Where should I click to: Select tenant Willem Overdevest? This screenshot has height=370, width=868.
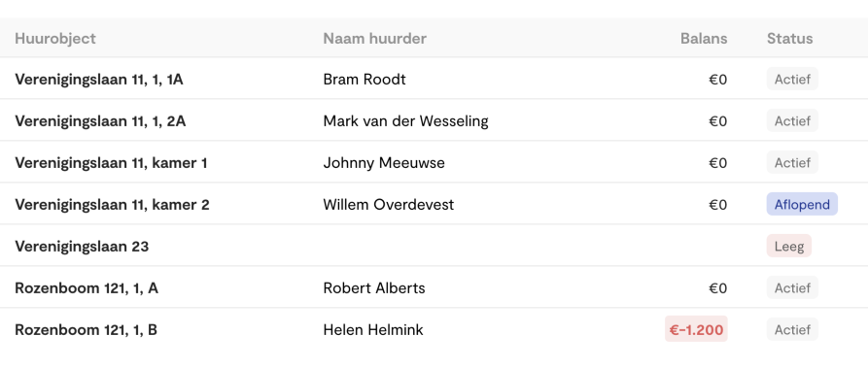pyautogui.click(x=388, y=205)
